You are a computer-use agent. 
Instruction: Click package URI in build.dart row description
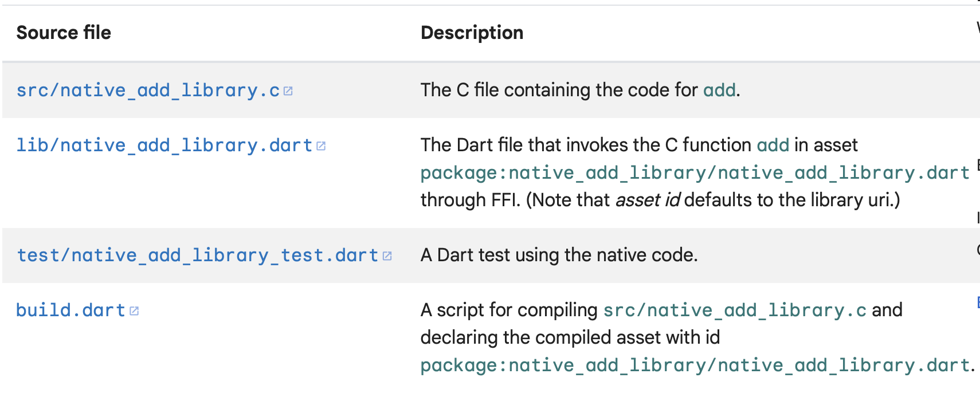coord(695,365)
